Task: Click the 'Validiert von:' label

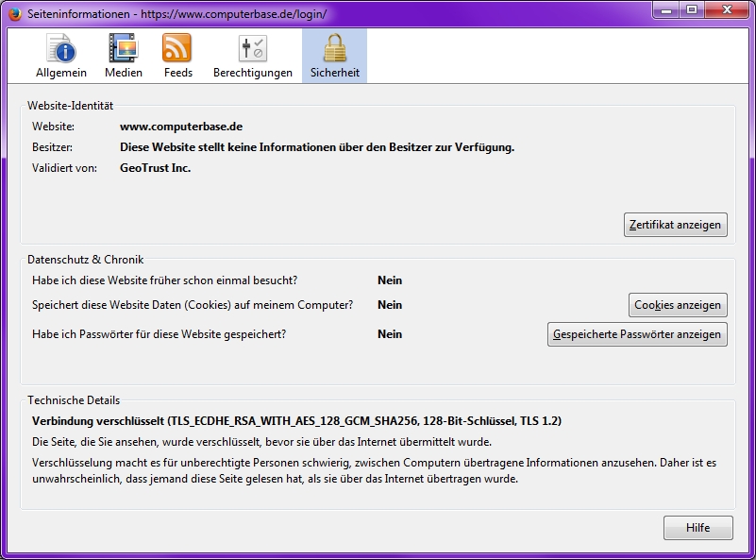Action: 64,168
